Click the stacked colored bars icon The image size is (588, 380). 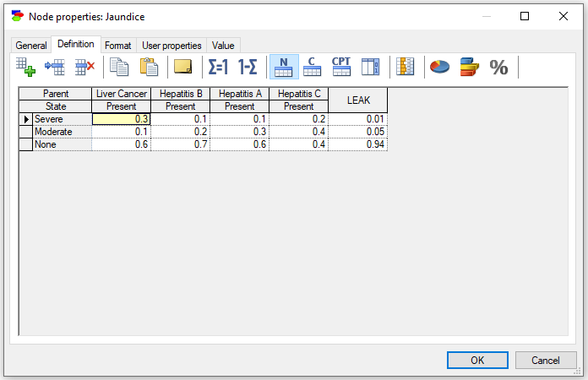pyautogui.click(x=469, y=67)
